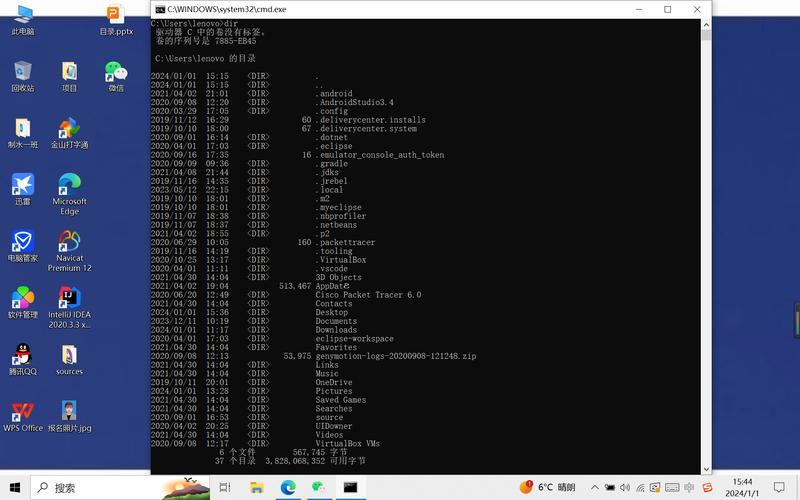This screenshot has width=800, height=500.
Task: Open the 此电脑 desktop icon
Action: pos(23,19)
